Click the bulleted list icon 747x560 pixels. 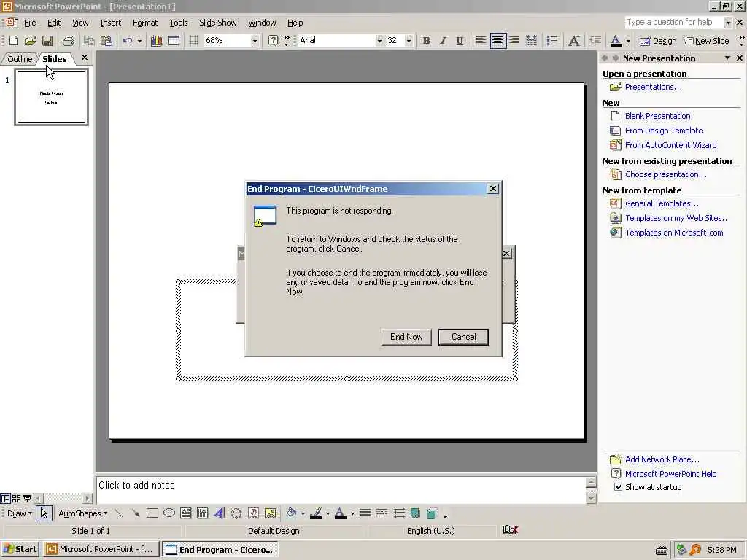551,41
